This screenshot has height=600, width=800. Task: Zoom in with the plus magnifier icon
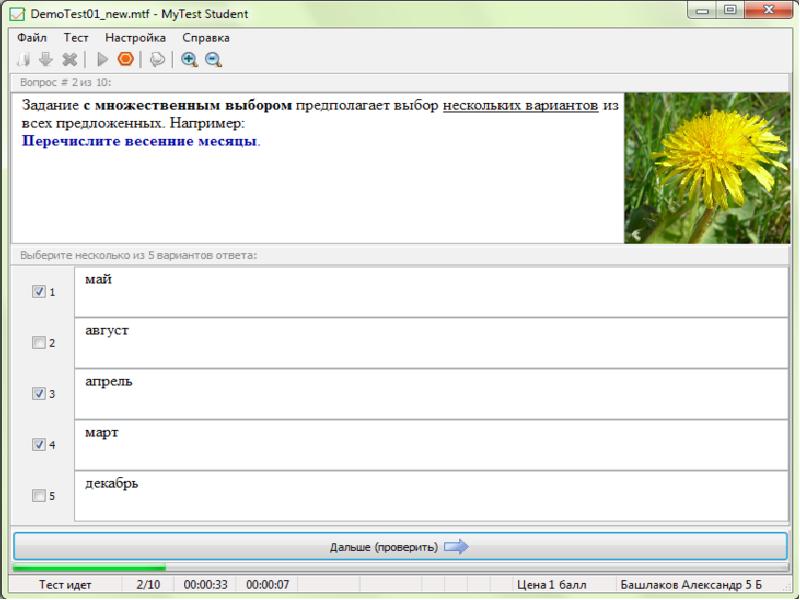pos(189,59)
